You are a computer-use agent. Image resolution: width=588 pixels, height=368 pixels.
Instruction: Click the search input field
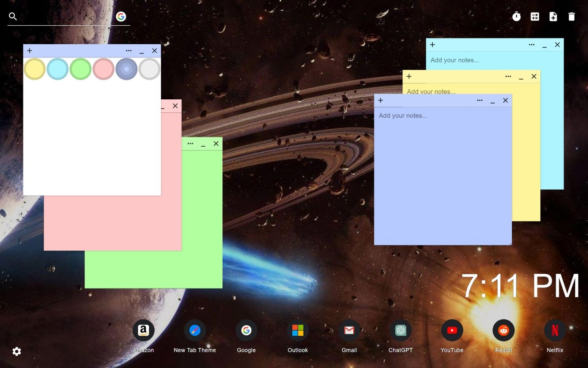point(66,17)
